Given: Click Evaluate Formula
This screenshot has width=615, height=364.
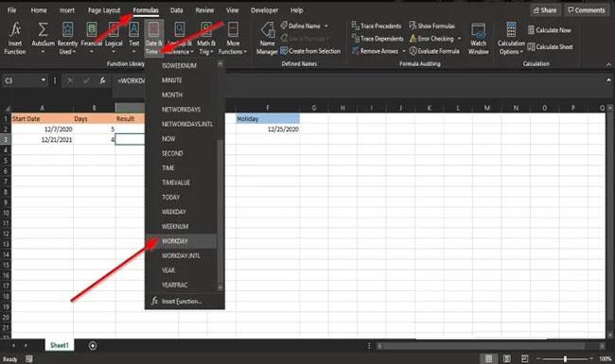Looking at the screenshot, I should coord(434,51).
